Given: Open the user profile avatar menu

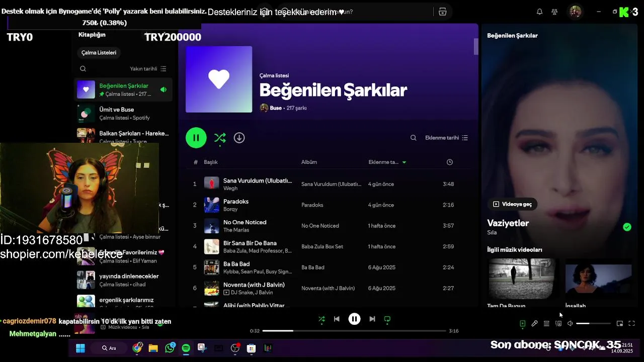Looking at the screenshot, I should coord(576,12).
